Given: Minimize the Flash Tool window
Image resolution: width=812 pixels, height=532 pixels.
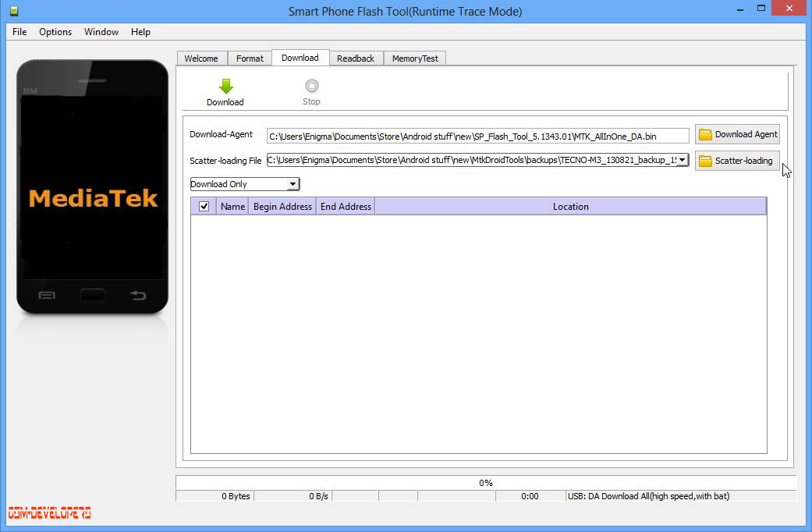Looking at the screenshot, I should pos(740,9).
